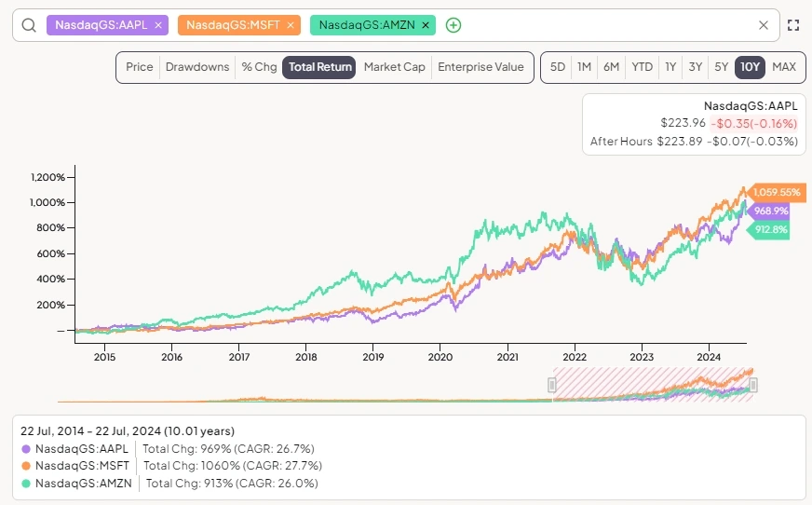This screenshot has height=505, width=812.
Task: Remove the NasdaqGS:AAPL ticker chip
Action: (158, 25)
